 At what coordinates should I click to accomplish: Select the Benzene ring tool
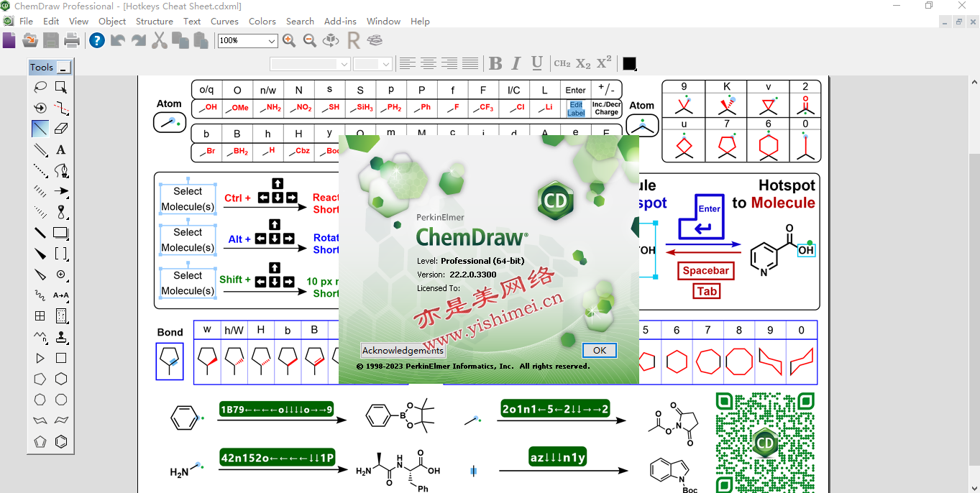pyautogui.click(x=61, y=442)
